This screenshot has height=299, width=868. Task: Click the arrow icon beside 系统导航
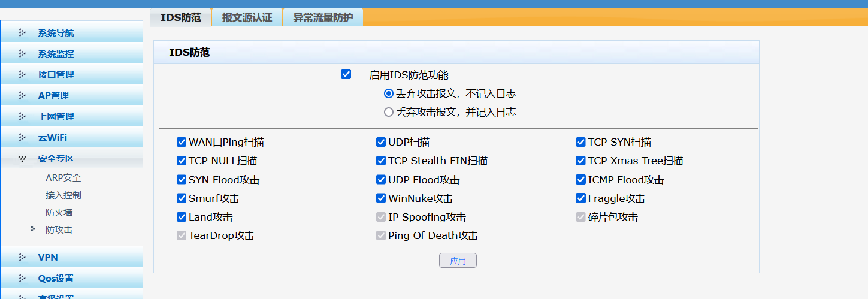[x=22, y=33]
